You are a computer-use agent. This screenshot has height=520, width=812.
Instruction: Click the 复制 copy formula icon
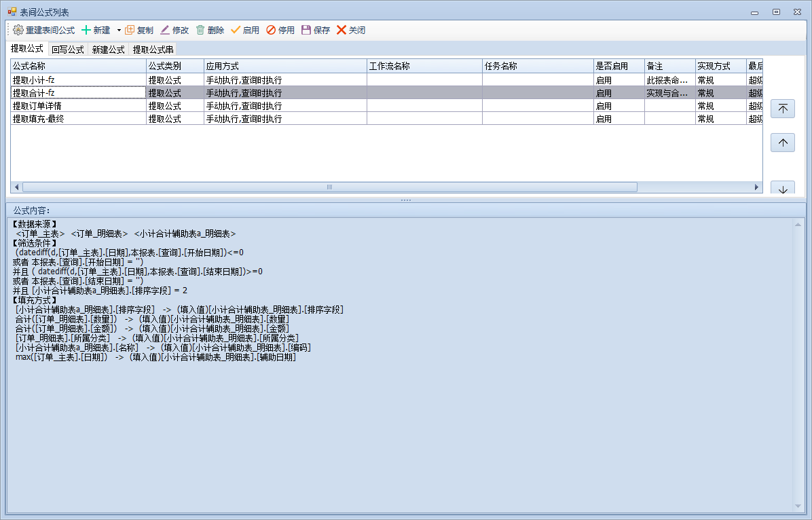(130, 31)
